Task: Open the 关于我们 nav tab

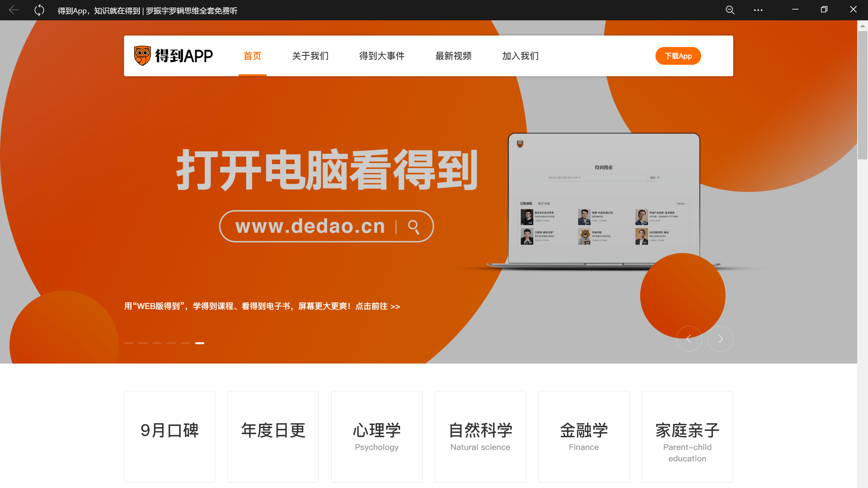Action: pos(310,56)
